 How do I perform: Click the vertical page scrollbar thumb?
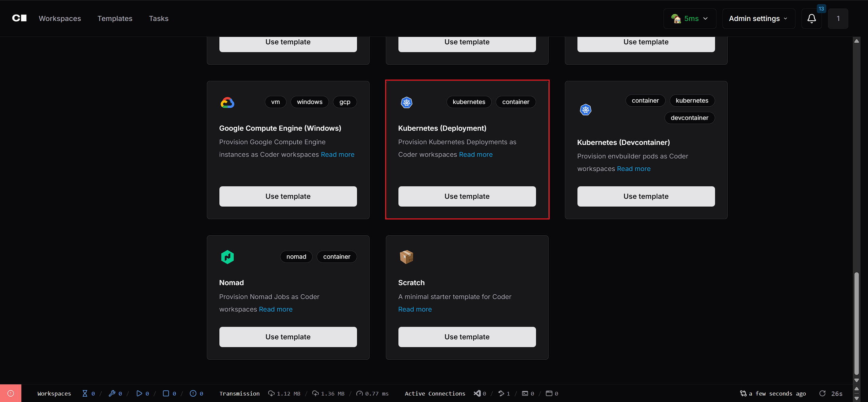[856, 322]
